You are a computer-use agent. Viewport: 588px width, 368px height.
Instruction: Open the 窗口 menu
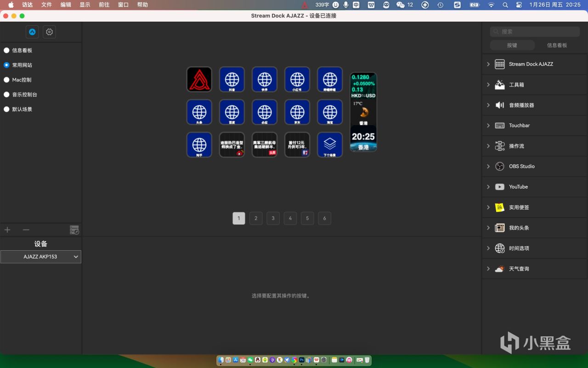pos(123,5)
